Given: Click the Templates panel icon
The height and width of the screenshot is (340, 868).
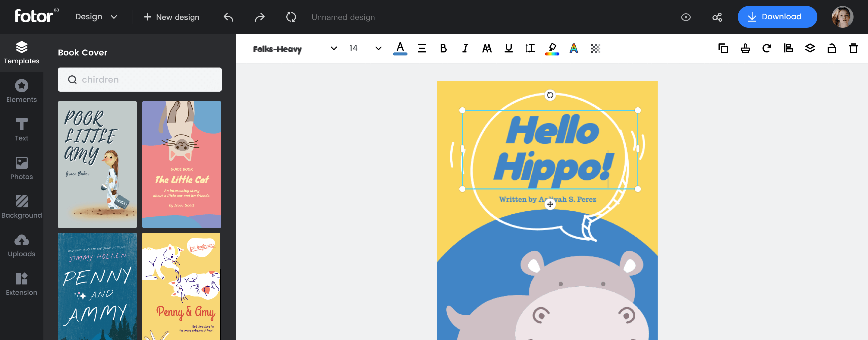Looking at the screenshot, I should (22, 52).
